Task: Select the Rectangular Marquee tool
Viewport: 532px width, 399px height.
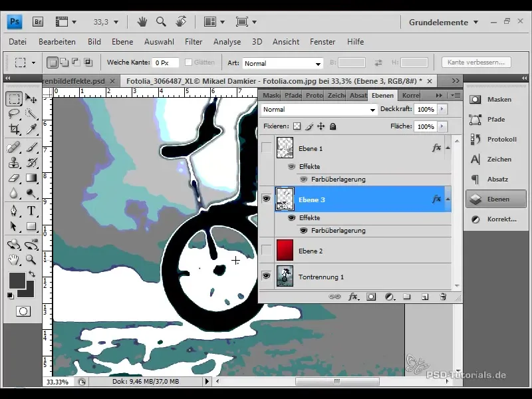Action: (14, 98)
